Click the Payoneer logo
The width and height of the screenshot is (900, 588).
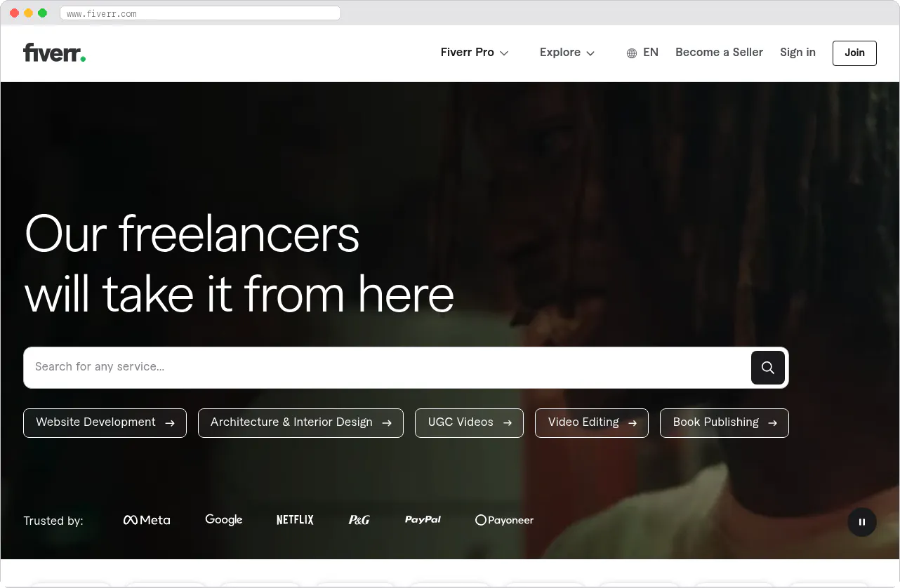pyautogui.click(x=504, y=520)
